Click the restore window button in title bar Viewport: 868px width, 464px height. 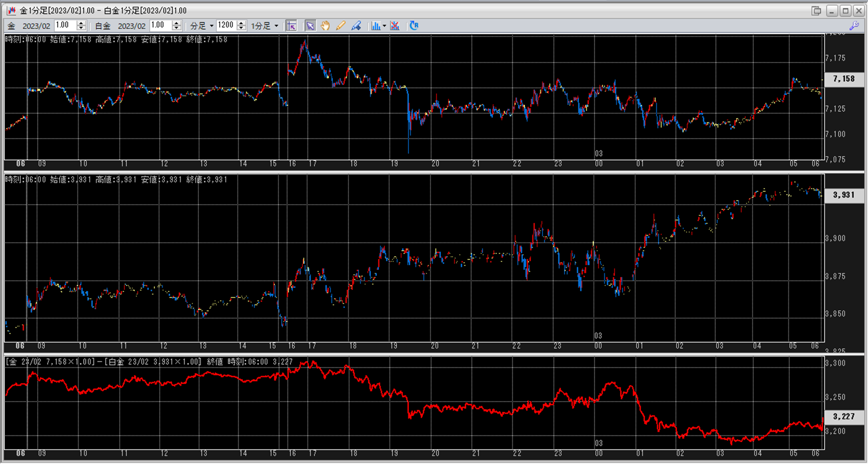click(816, 11)
